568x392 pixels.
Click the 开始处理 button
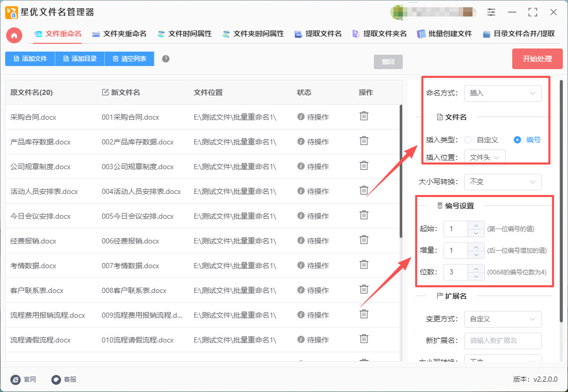537,59
